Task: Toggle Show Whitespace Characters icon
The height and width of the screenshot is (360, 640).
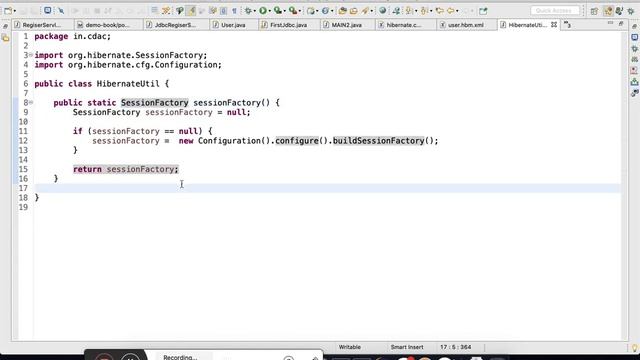Action: pos(234,11)
